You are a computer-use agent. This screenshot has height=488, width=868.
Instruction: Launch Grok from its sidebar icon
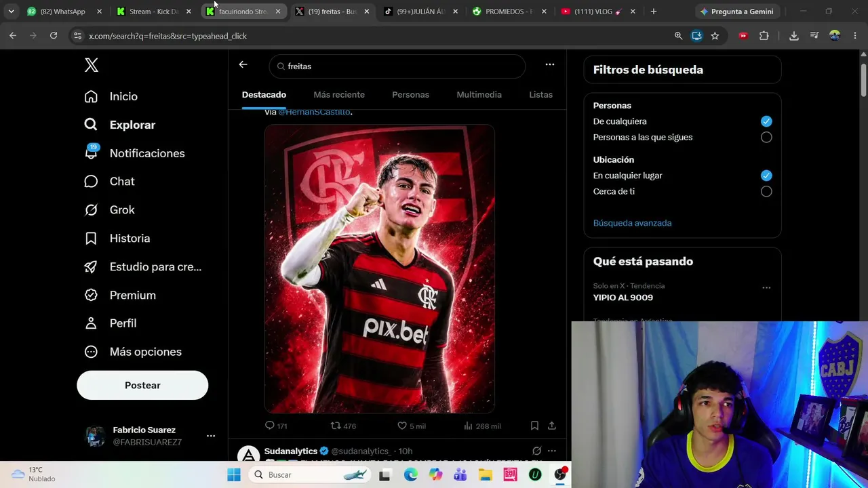point(91,210)
